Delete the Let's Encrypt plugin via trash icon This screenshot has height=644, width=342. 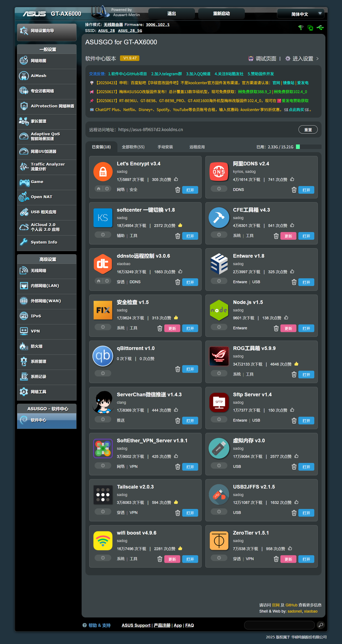(x=177, y=190)
